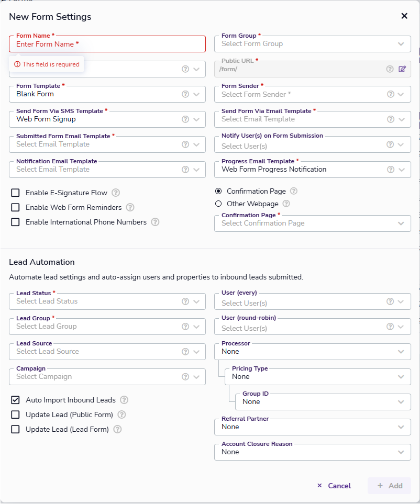Viewport: 420px width, 504px height.
Task: Open the Confirmation Page dropdown
Action: (x=312, y=223)
